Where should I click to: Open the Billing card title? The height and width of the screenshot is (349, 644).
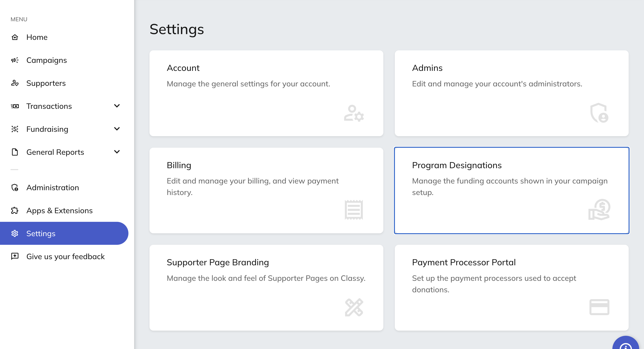[x=179, y=165]
